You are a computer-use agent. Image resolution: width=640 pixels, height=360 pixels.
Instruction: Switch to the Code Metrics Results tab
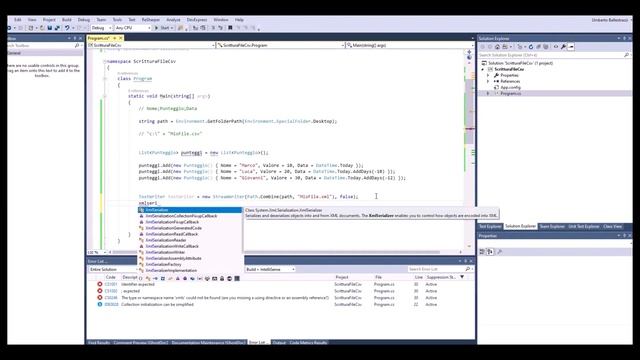pos(308,342)
